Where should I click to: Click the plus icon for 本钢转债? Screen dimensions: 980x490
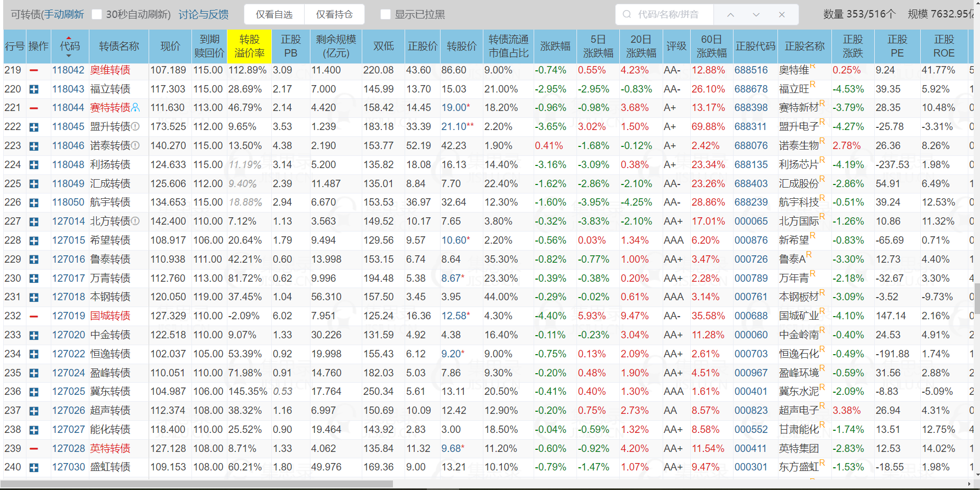pyautogui.click(x=34, y=297)
